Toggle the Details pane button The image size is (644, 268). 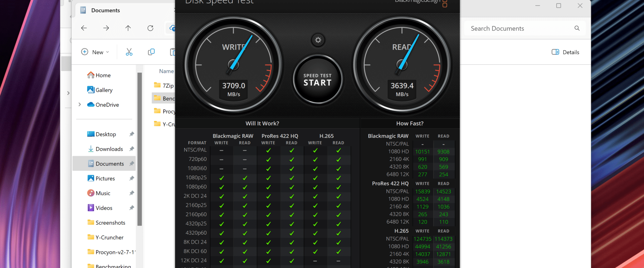566,52
